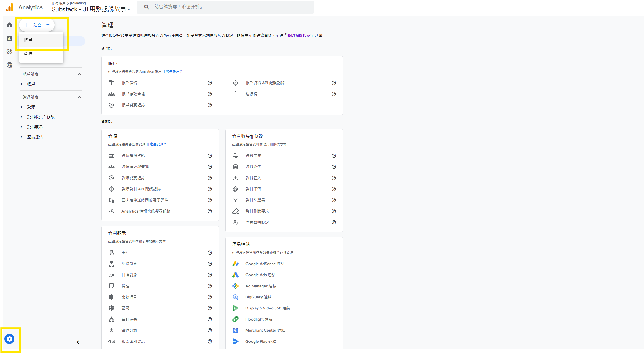Choose 資源 from the create menu
This screenshot has width=644, height=353.
tap(41, 53)
